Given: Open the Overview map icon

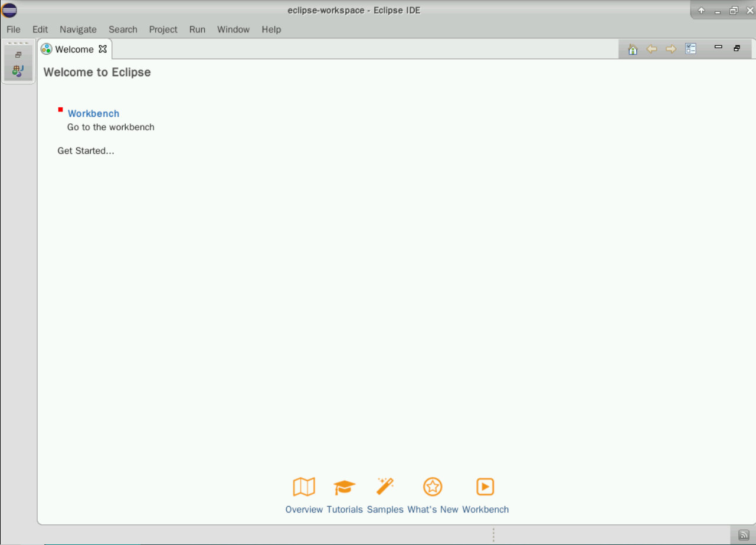Looking at the screenshot, I should pos(304,487).
